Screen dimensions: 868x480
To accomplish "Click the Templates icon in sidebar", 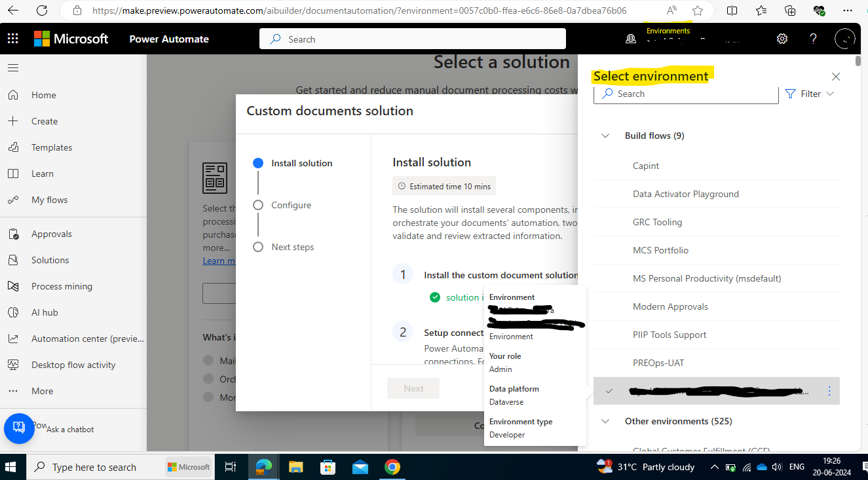I will pos(13,147).
